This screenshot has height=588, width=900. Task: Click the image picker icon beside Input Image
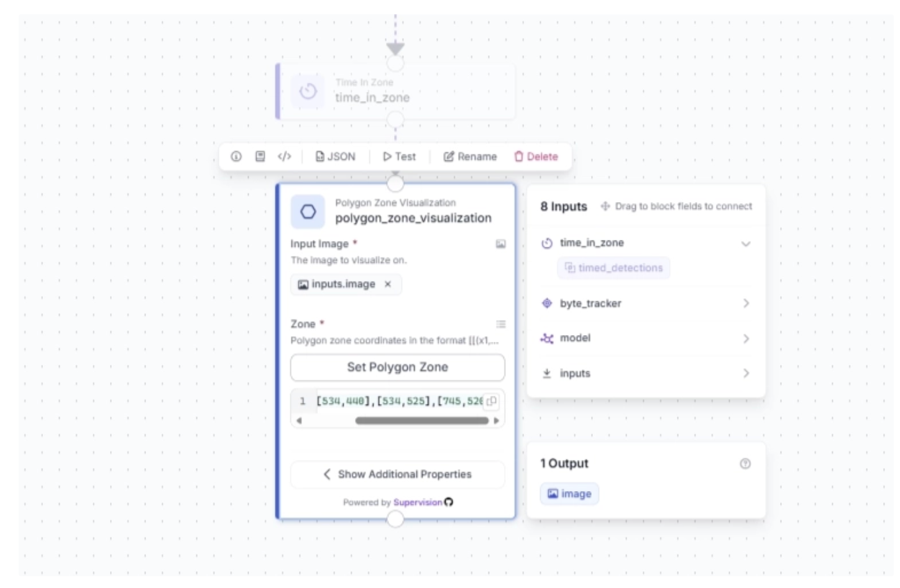(500, 244)
